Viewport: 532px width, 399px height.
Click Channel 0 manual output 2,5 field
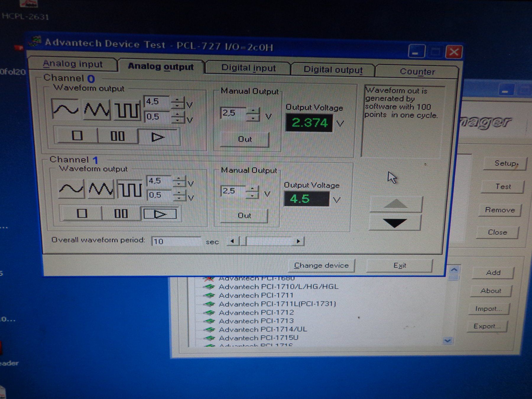[233, 113]
